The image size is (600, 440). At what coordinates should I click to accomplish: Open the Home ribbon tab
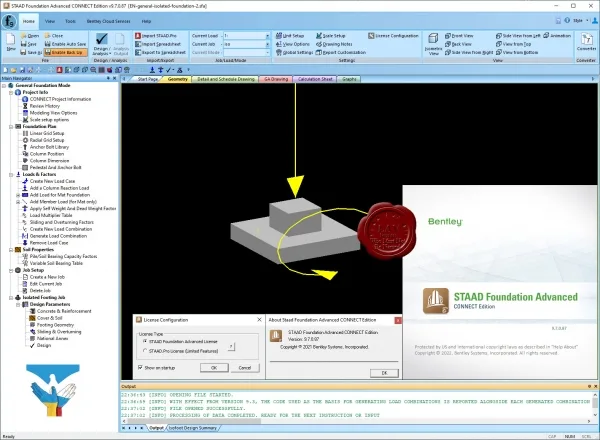point(28,21)
